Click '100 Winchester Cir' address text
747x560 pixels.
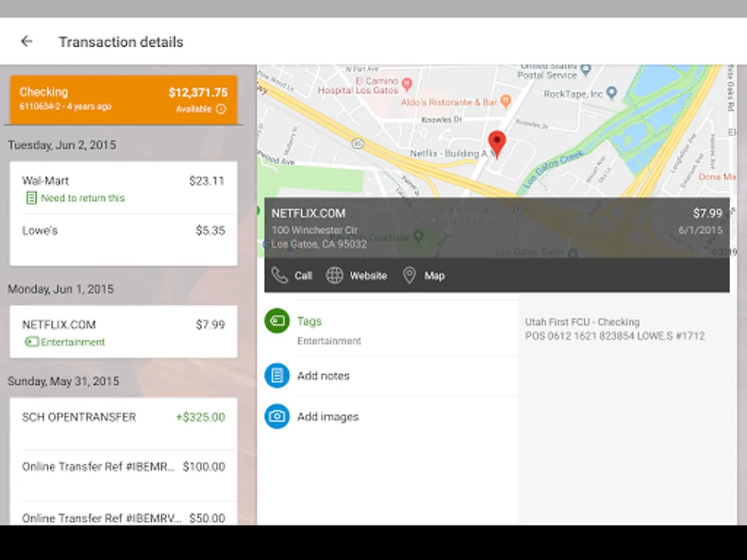pyautogui.click(x=314, y=230)
